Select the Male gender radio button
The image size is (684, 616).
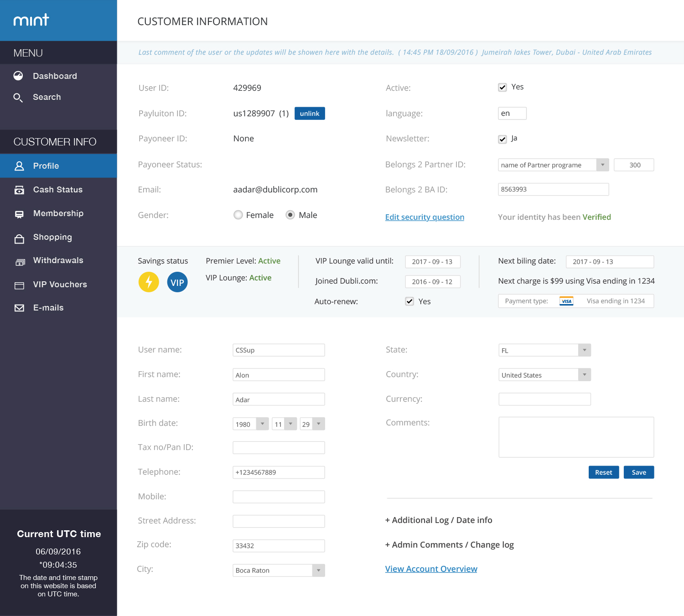(x=290, y=215)
